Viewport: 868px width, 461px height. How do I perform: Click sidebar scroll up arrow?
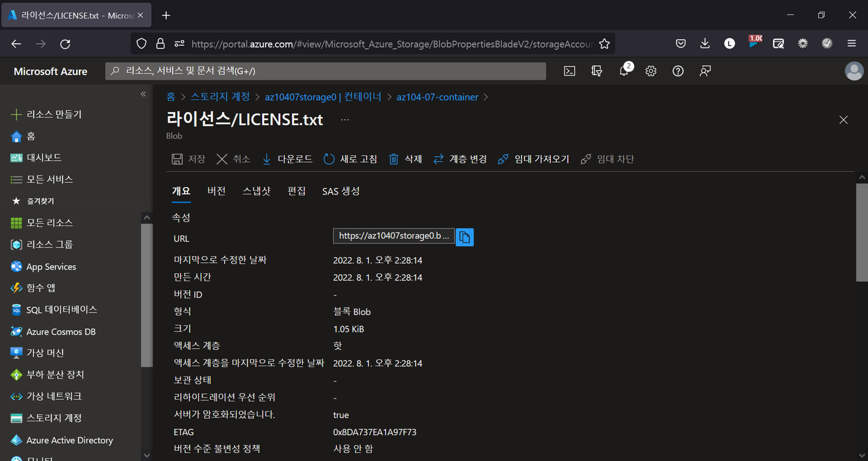[x=147, y=218]
